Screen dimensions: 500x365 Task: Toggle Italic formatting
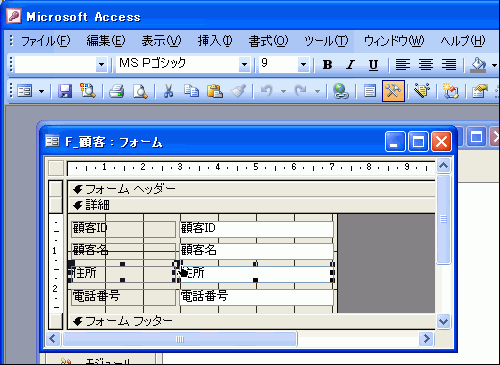click(350, 64)
